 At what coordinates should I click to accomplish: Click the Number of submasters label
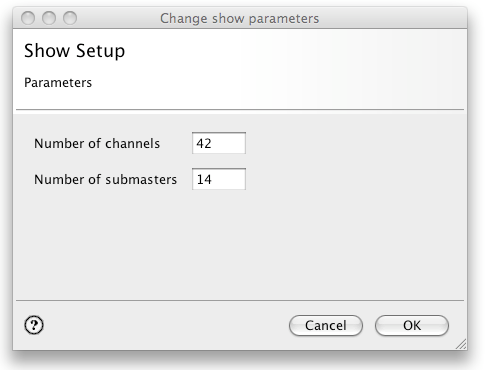[x=105, y=179]
